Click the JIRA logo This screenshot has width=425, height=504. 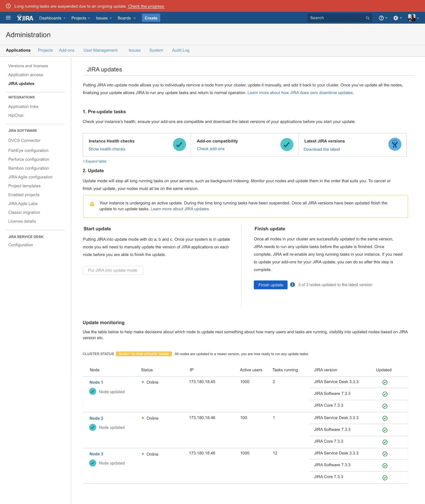25,18
